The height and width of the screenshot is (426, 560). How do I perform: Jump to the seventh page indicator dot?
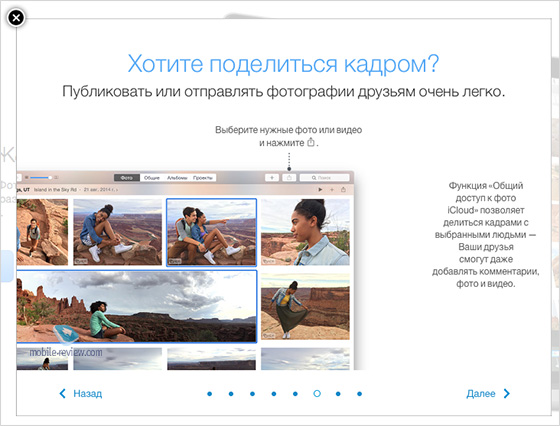338,394
